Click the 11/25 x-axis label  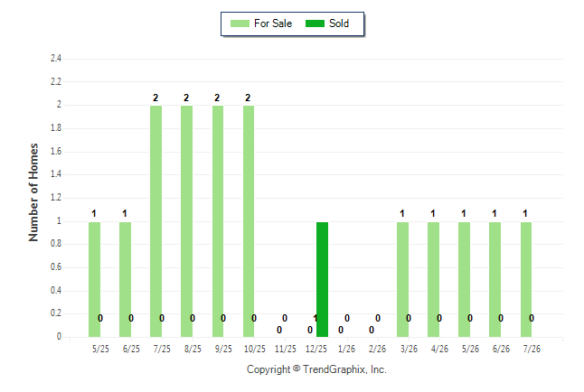(x=286, y=349)
